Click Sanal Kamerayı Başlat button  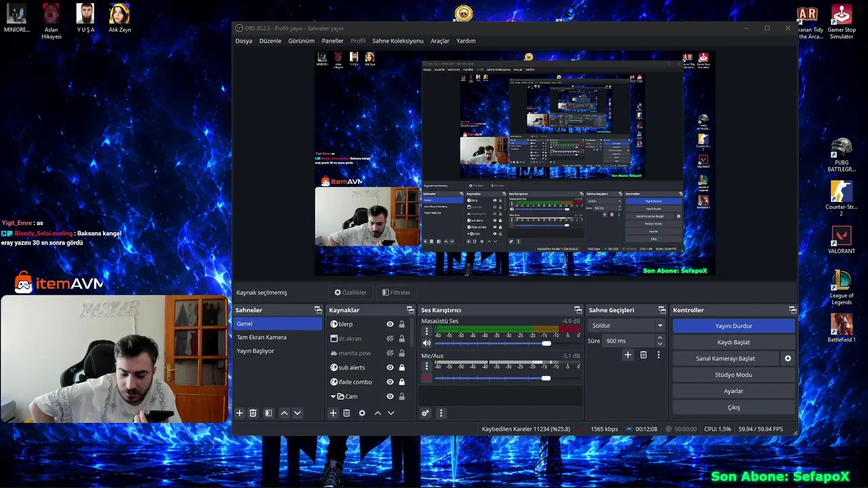pos(726,359)
